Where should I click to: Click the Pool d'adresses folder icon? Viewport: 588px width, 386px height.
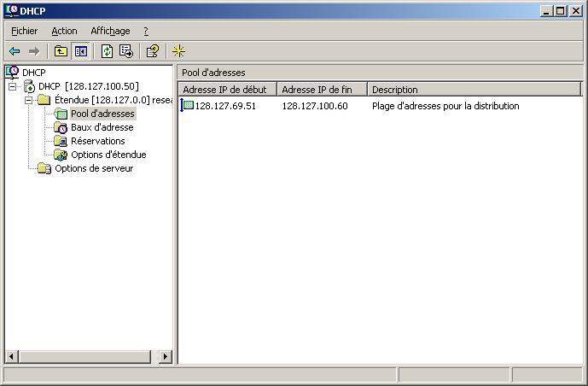click(x=61, y=114)
